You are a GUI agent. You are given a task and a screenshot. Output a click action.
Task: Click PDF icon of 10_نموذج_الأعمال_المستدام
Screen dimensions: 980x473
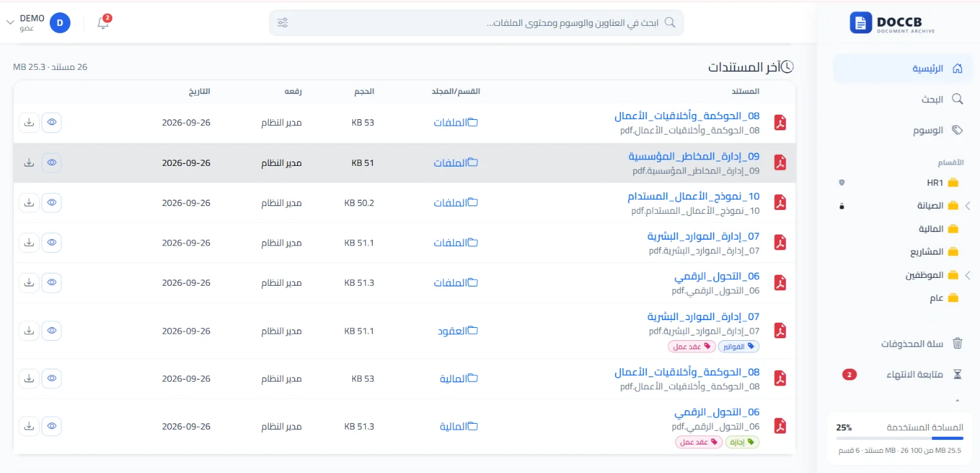[781, 203]
